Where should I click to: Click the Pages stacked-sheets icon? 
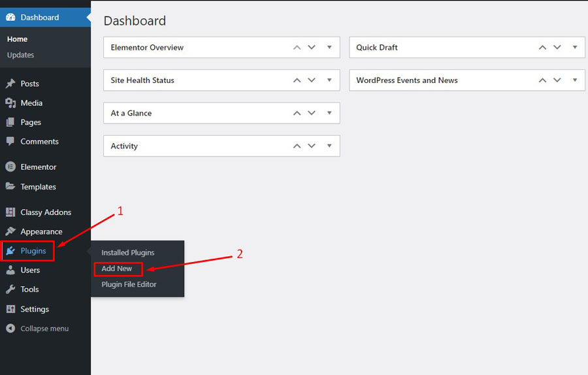pos(10,122)
